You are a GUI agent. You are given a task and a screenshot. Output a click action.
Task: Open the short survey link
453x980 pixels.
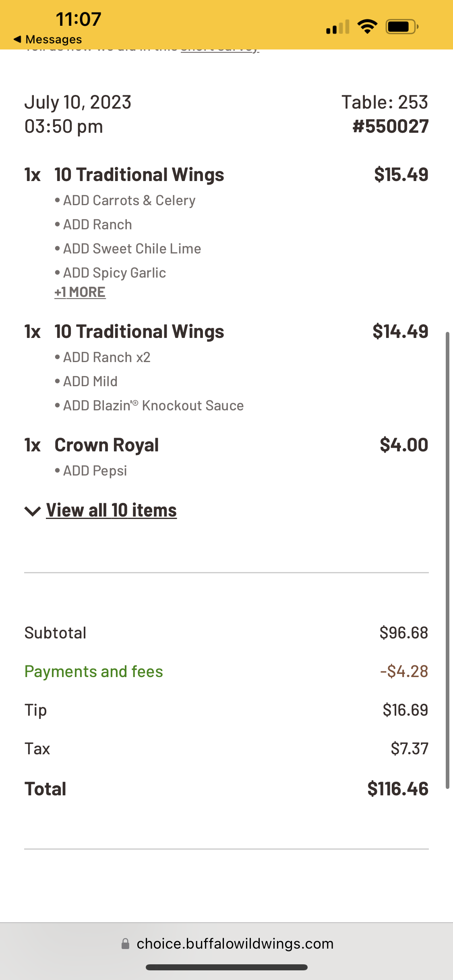click(220, 50)
